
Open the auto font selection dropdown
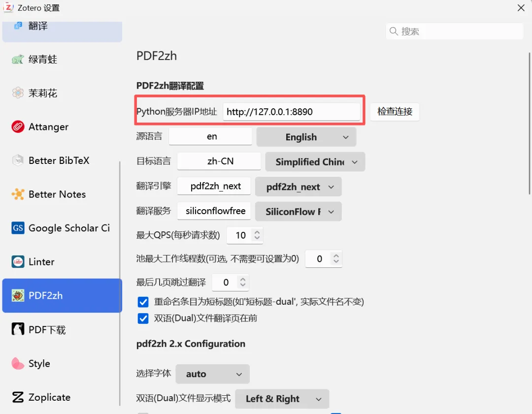213,374
